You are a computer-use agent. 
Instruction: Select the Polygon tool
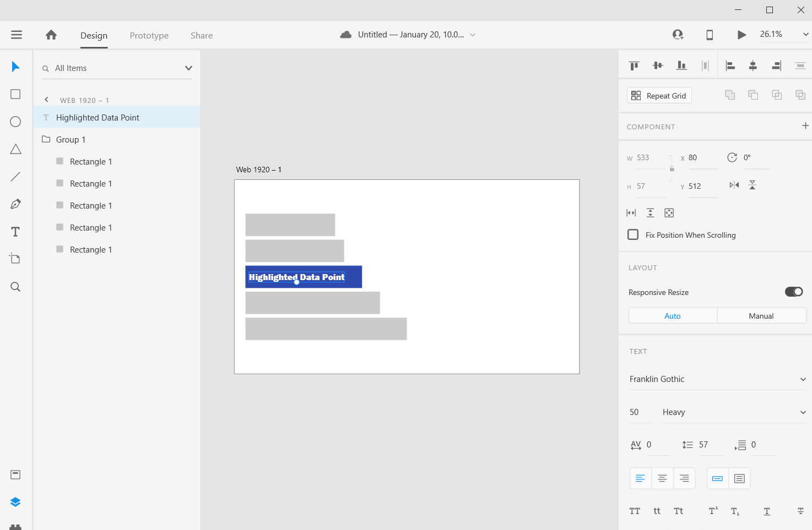point(15,149)
